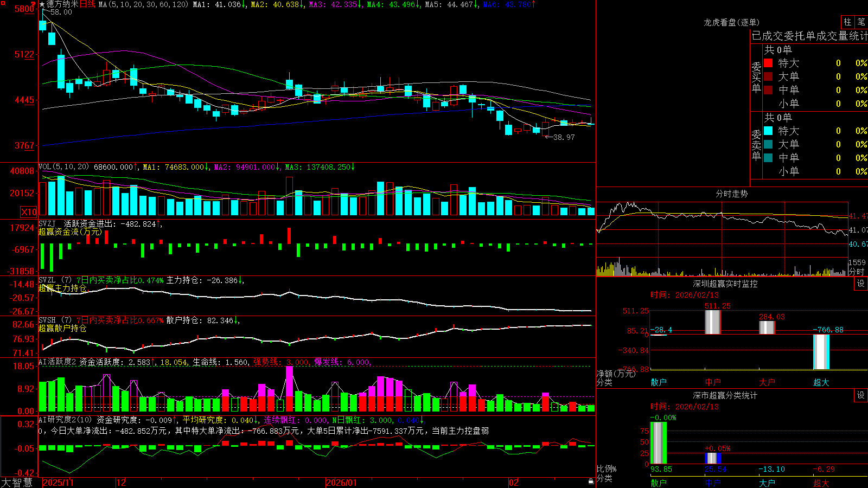Click the SVZL (7) indicator label

55,280
